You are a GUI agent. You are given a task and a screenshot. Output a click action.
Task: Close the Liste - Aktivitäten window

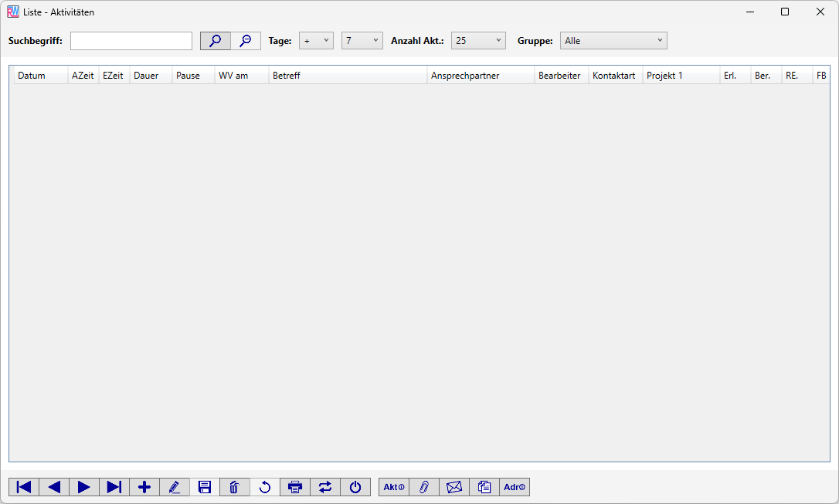[820, 12]
